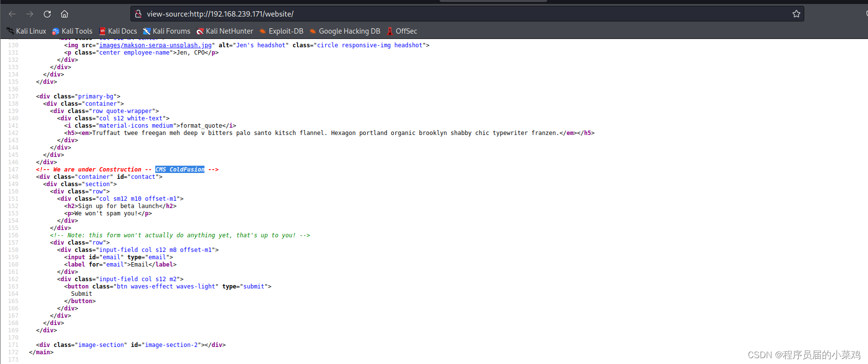
Task: Click the 'Sign up for beta launch' heading line
Action: point(120,206)
